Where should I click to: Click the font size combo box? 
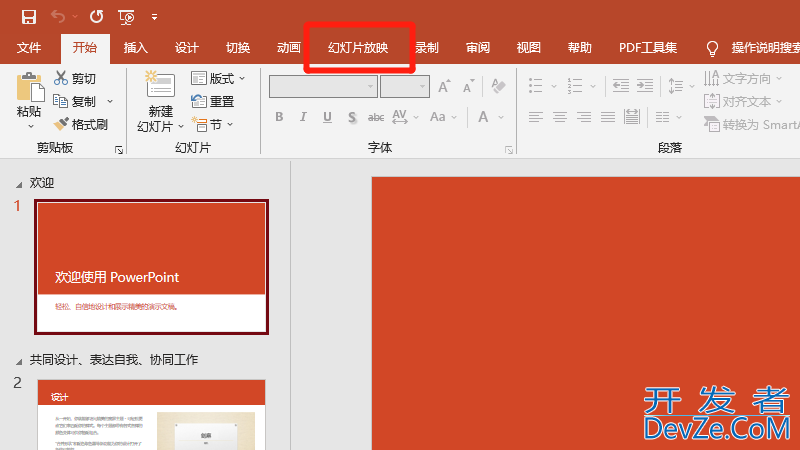(405, 87)
